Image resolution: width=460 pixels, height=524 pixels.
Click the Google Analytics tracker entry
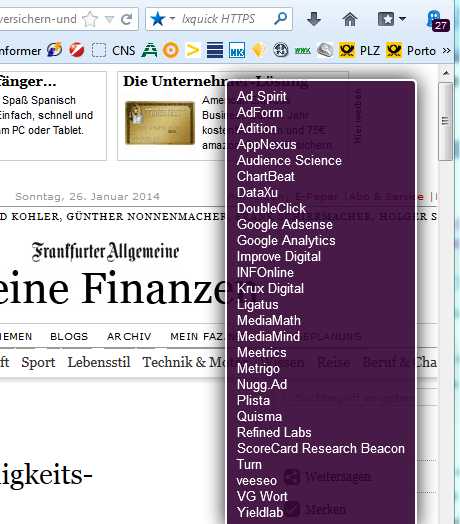point(286,241)
